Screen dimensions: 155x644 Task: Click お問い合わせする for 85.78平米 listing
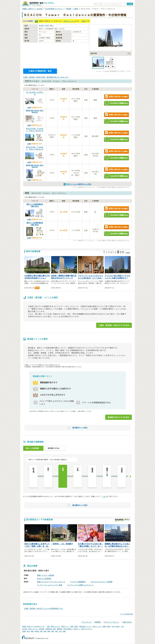(116, 169)
